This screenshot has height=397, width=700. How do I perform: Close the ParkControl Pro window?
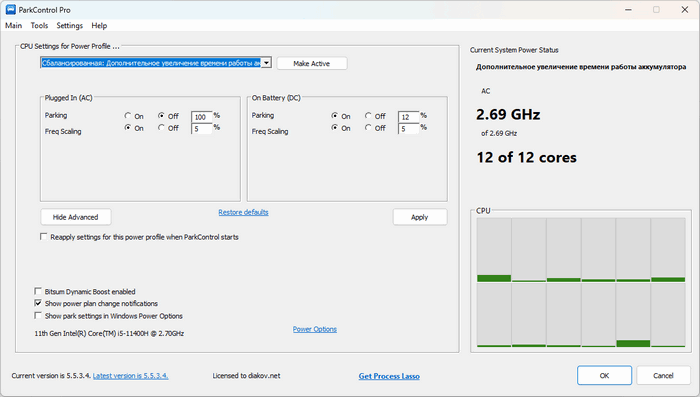coord(685,9)
